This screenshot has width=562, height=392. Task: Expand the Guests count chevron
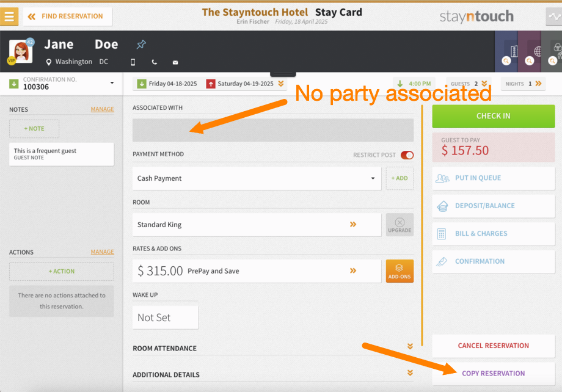tap(484, 84)
